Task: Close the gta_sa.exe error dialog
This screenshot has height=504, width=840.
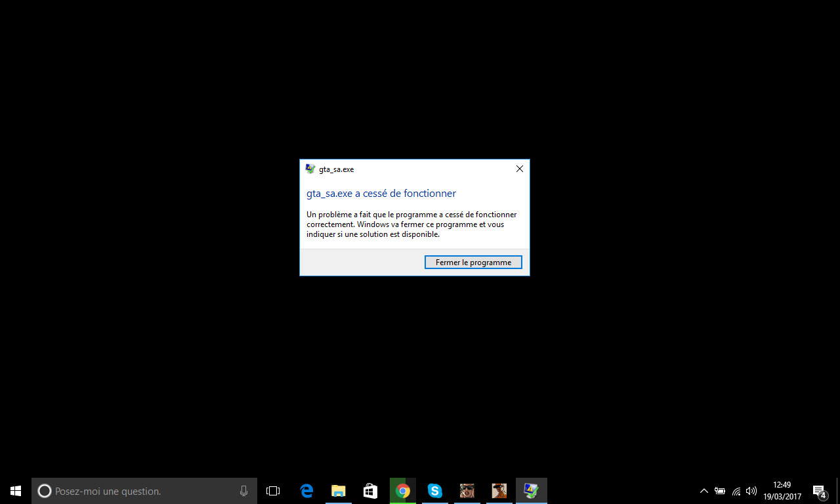Action: [520, 169]
